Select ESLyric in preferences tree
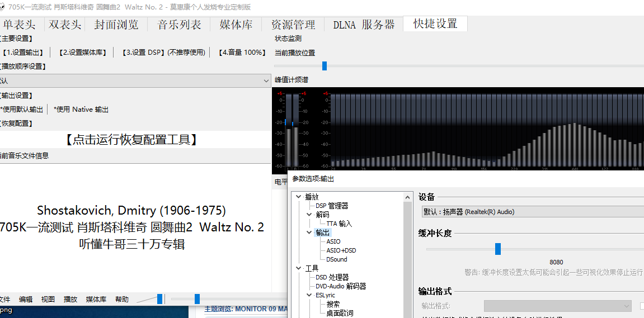Screen dimensions: 644x318 pyautogui.click(x=325, y=295)
